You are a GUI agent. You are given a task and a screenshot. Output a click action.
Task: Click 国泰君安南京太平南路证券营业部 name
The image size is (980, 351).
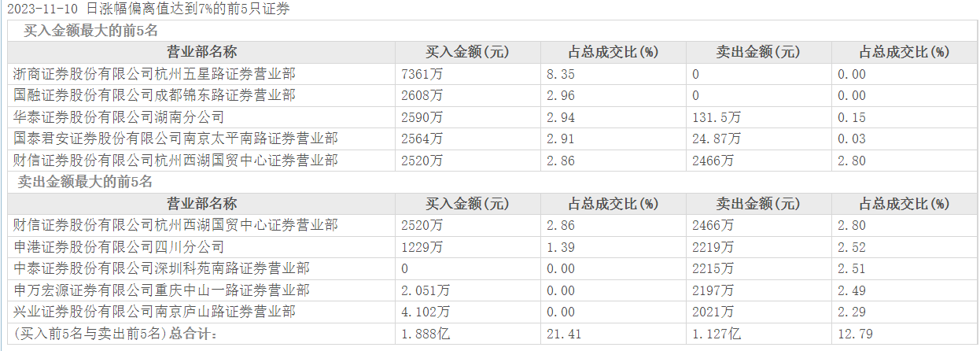(x=176, y=139)
